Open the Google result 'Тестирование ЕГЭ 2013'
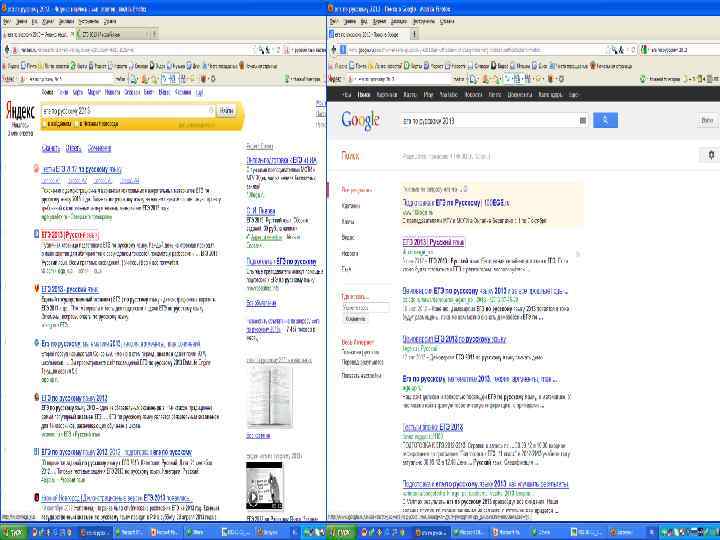This screenshot has height=540, width=720. pyautogui.click(x=433, y=428)
